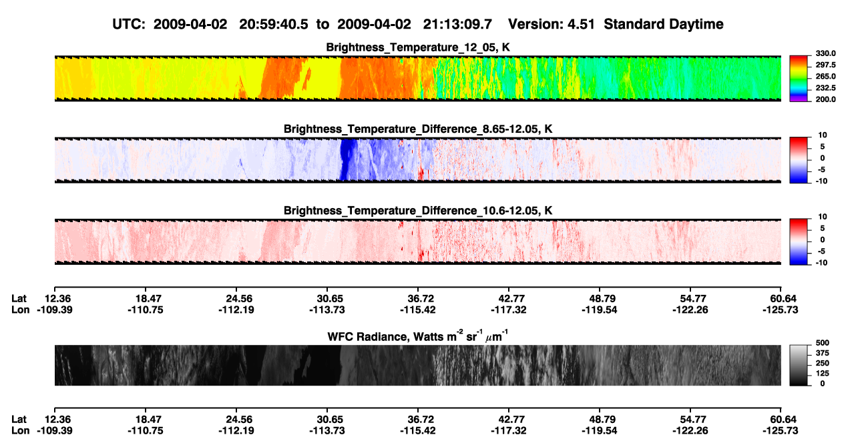Click the end time '21:13:09.7' in the header

[x=458, y=24]
